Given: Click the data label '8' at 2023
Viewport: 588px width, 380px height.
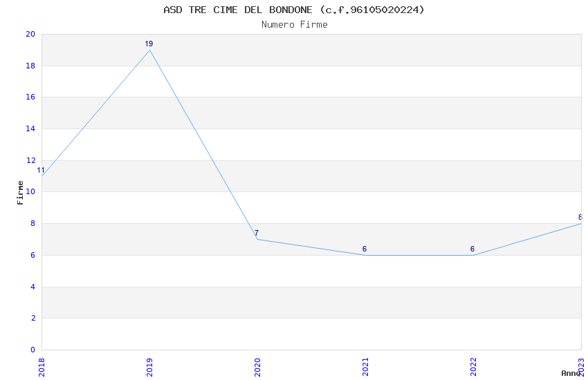Looking at the screenshot, I should pos(580,217).
